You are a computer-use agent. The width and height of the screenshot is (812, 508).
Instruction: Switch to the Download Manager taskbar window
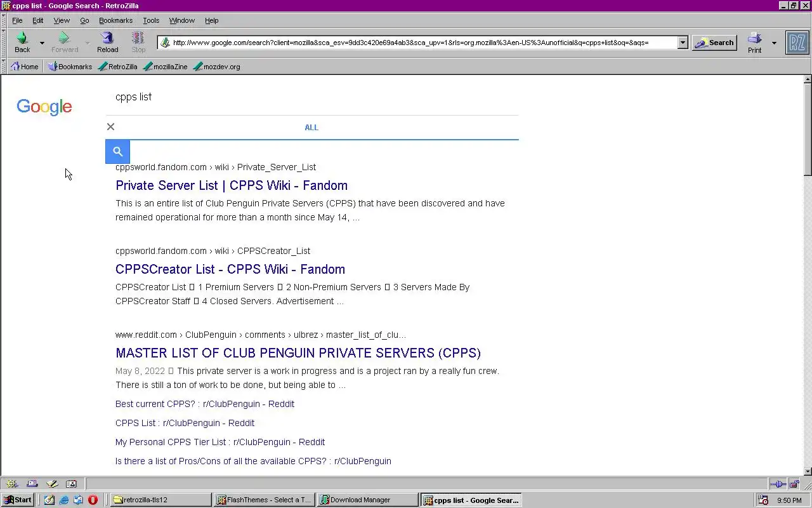click(x=368, y=500)
